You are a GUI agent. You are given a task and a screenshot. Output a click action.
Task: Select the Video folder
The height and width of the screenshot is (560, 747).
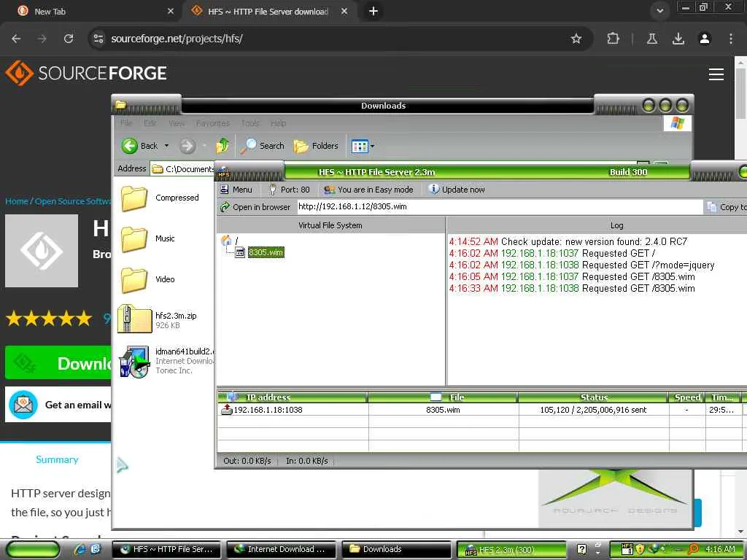pos(147,279)
